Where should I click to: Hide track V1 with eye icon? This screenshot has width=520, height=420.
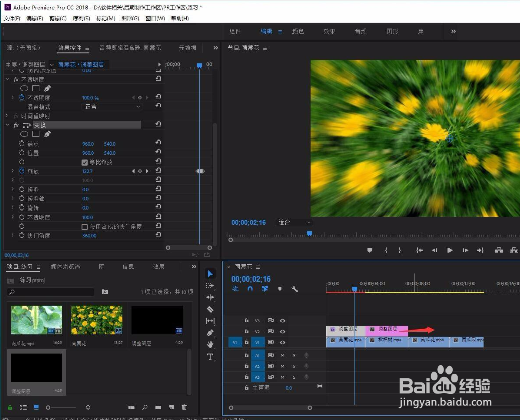coord(282,342)
